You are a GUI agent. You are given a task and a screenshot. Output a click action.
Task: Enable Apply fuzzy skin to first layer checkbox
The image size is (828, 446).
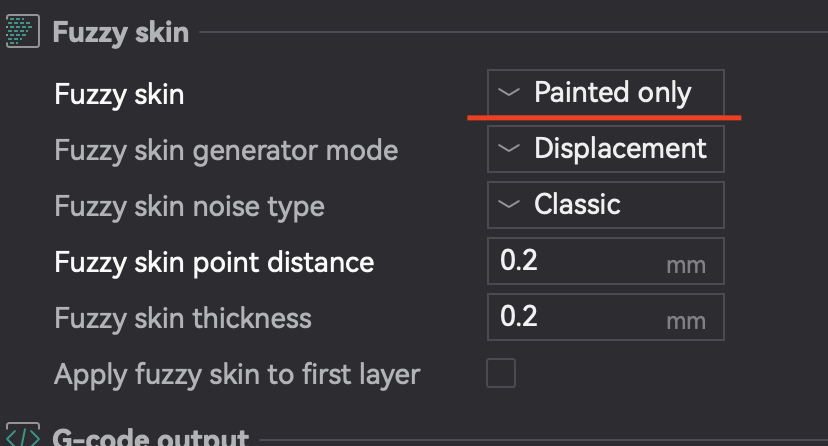[x=500, y=374]
